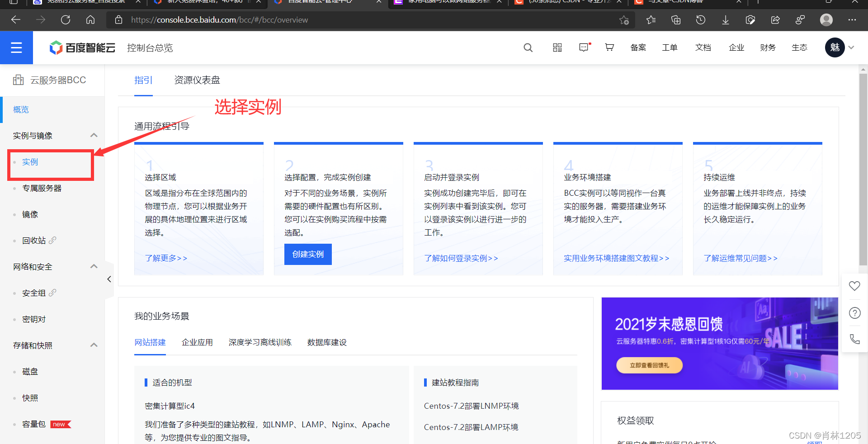Open browser profile icon
868x444 pixels.
826,20
